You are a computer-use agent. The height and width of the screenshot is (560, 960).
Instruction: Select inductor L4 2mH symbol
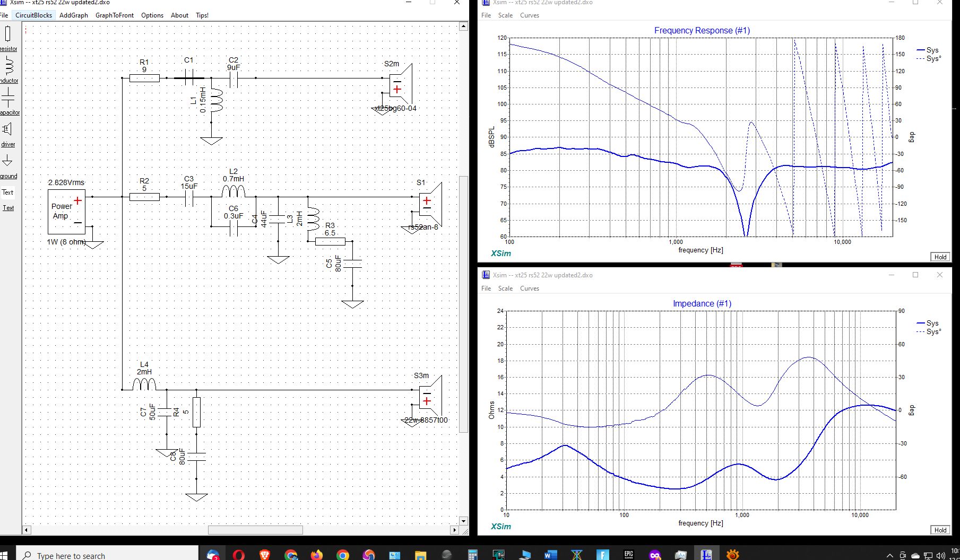(144, 384)
